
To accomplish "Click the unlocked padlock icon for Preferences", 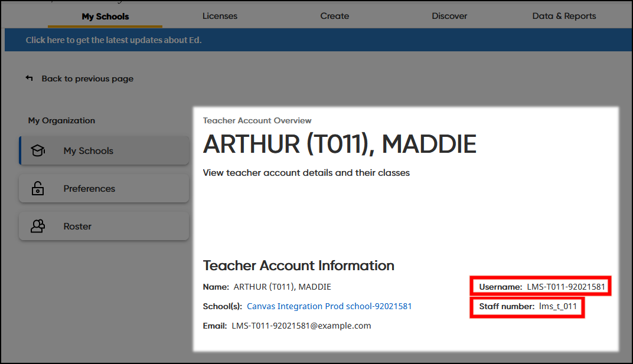I will coord(38,188).
